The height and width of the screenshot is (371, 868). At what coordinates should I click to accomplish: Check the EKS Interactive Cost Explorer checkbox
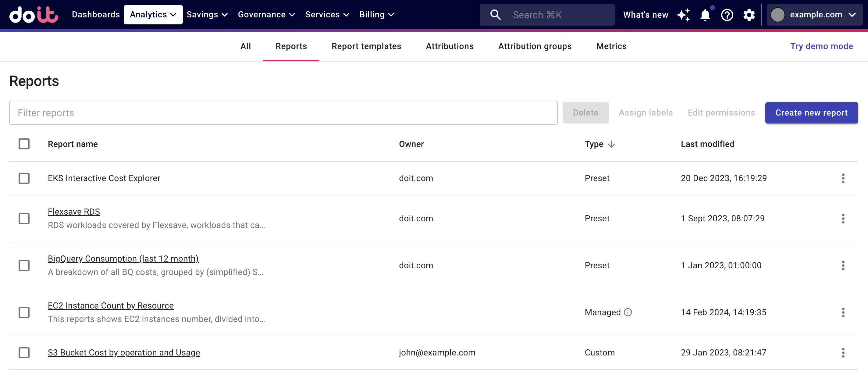pyautogui.click(x=24, y=178)
